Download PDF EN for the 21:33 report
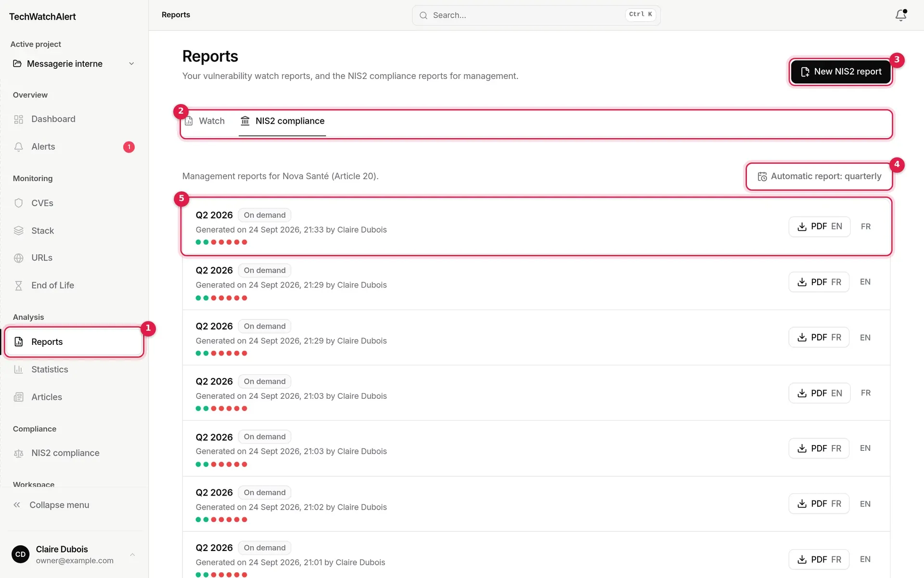The width and height of the screenshot is (924, 578). 820,226
